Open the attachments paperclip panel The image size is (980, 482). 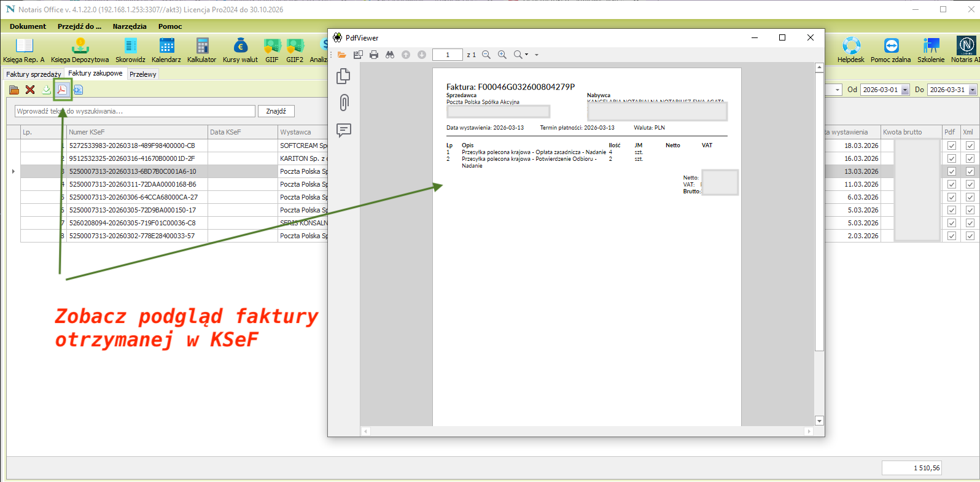click(344, 103)
